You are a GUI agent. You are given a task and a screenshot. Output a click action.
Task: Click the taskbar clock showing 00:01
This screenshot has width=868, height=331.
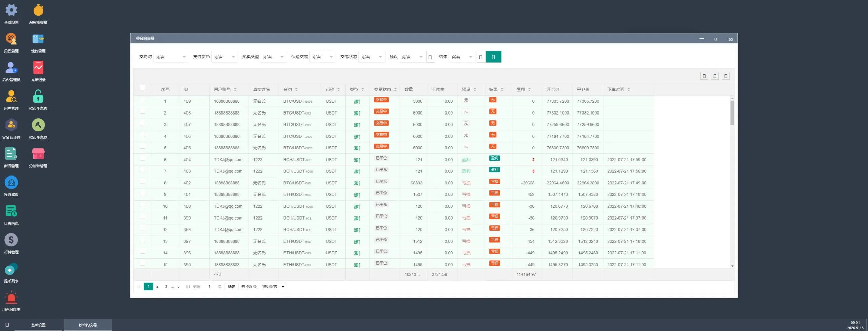(855, 323)
